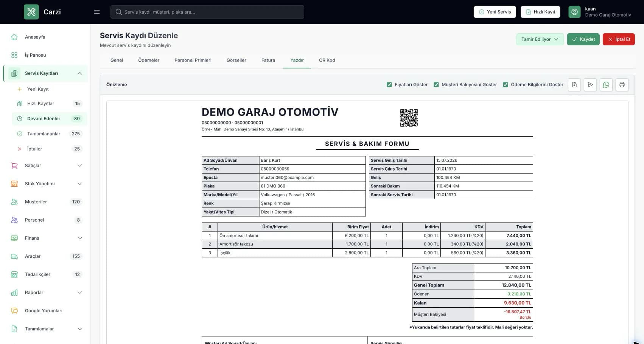This screenshot has height=344, width=644.
Task: Expand the Tanımlamalar chevron
Action: coord(80,329)
